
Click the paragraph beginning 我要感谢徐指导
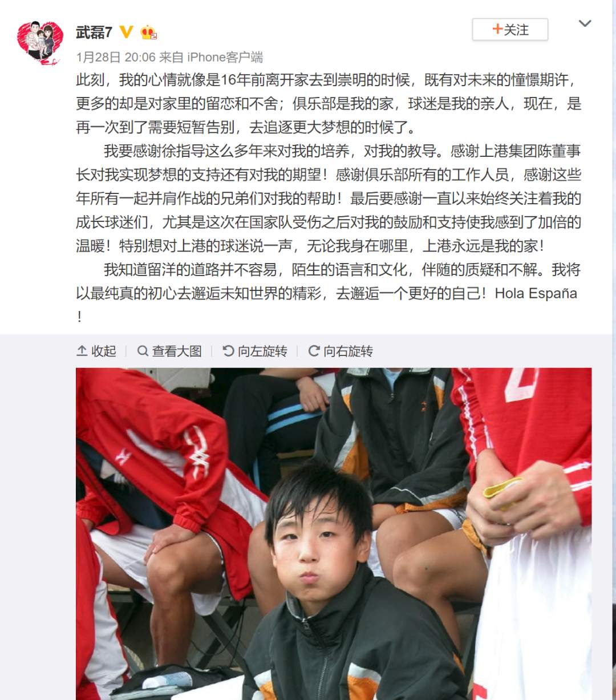tap(329, 199)
